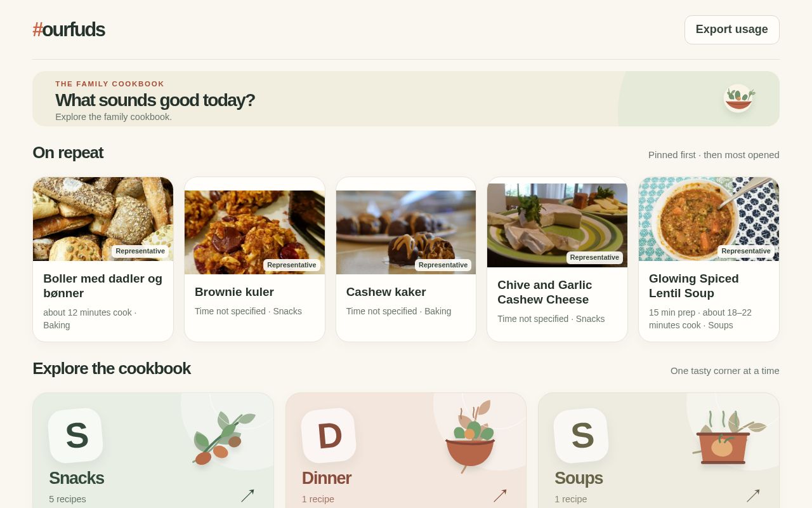Click the Glowing Spiced Lentil Soup photo
812x508 pixels.
(709, 219)
